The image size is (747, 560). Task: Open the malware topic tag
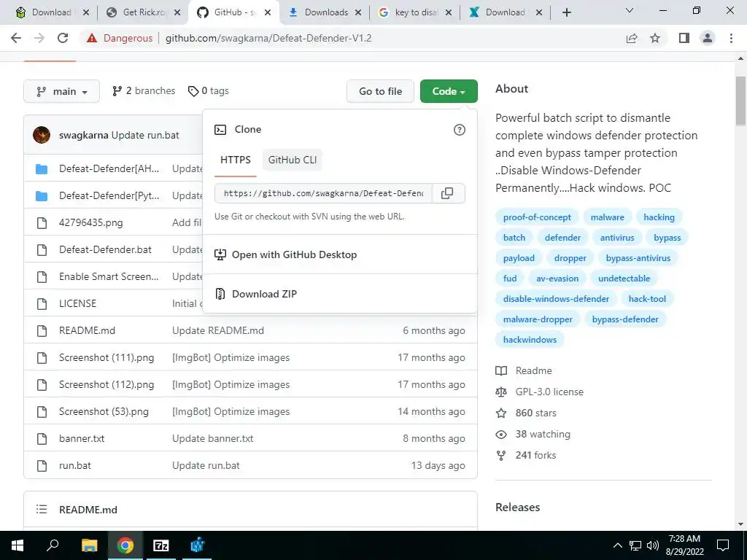pos(608,217)
